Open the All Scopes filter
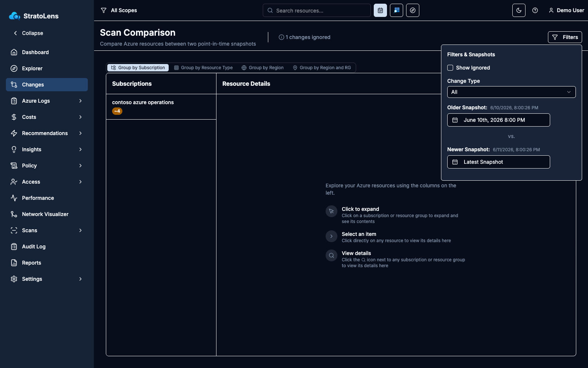Image resolution: width=588 pixels, height=368 pixels. pos(119,10)
